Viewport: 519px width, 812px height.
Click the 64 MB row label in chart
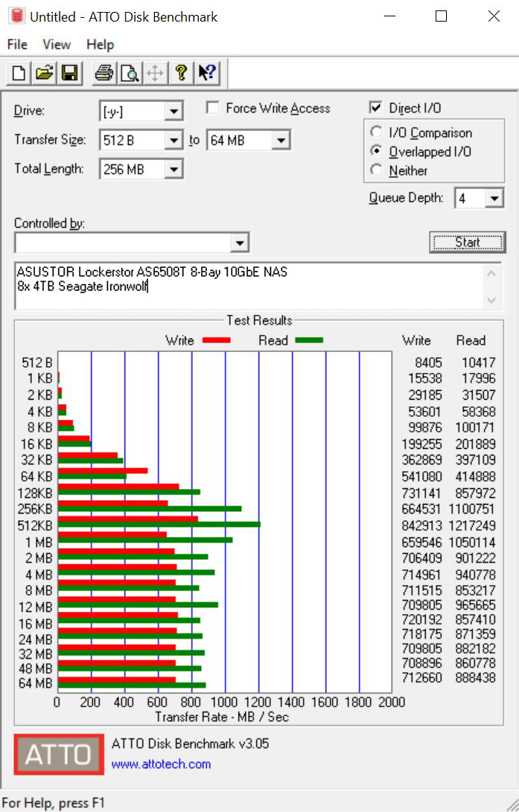click(x=35, y=683)
